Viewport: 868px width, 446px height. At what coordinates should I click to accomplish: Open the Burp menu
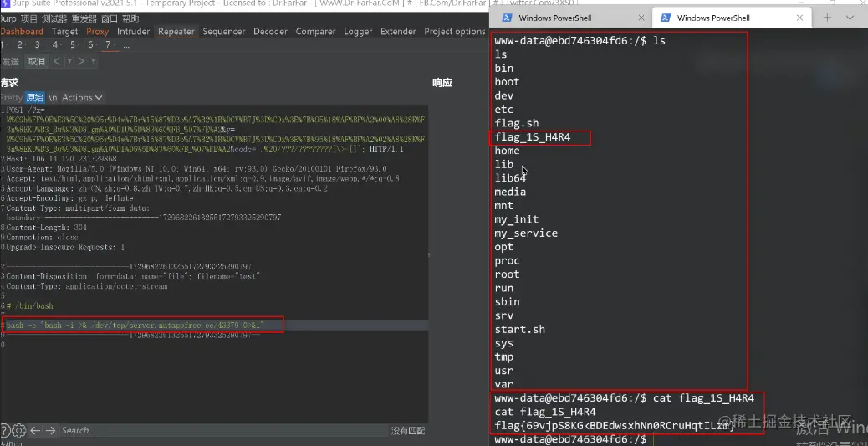(8, 19)
